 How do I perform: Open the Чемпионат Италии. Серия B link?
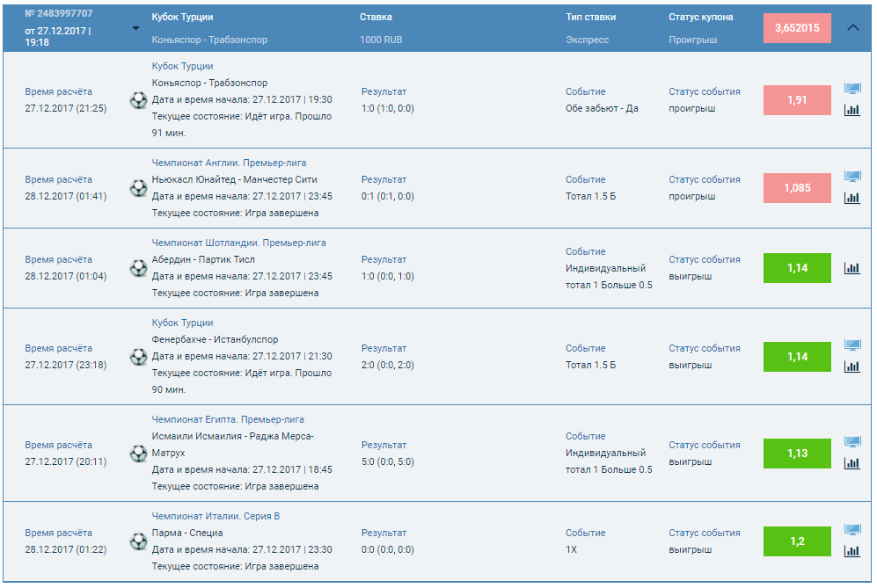point(216,516)
